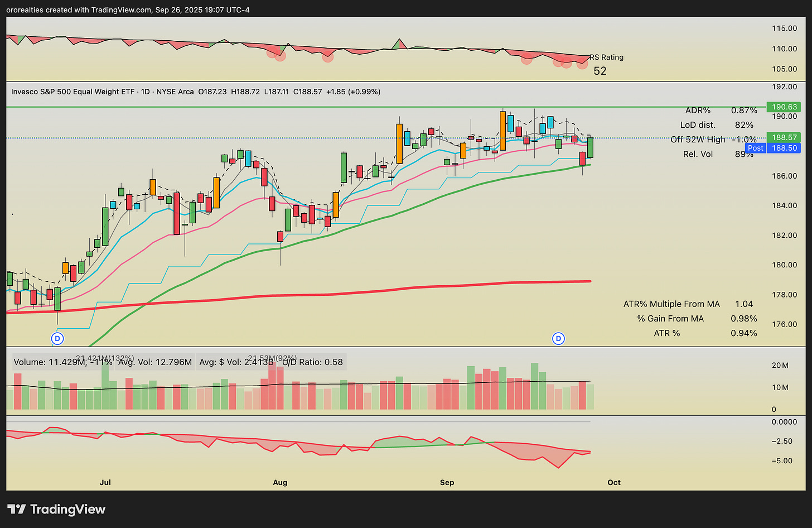The height and width of the screenshot is (528, 812).
Task: Click the 20M volume axis label
Action: tap(780, 366)
